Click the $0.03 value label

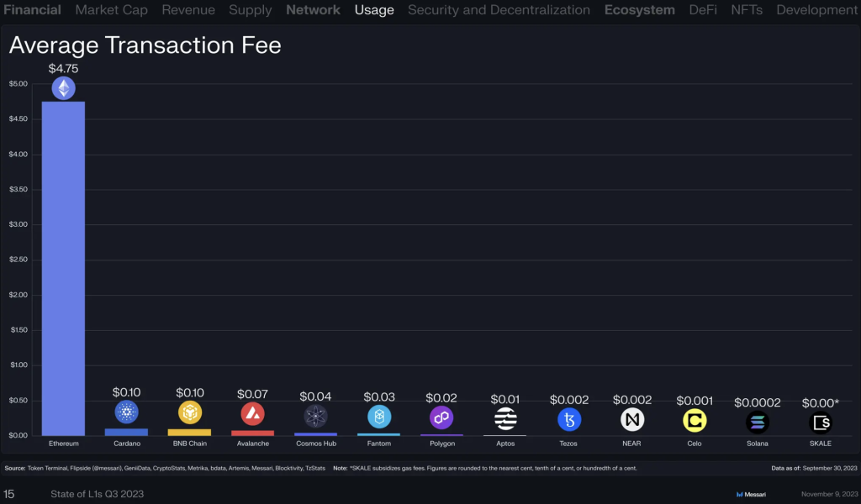point(379,396)
